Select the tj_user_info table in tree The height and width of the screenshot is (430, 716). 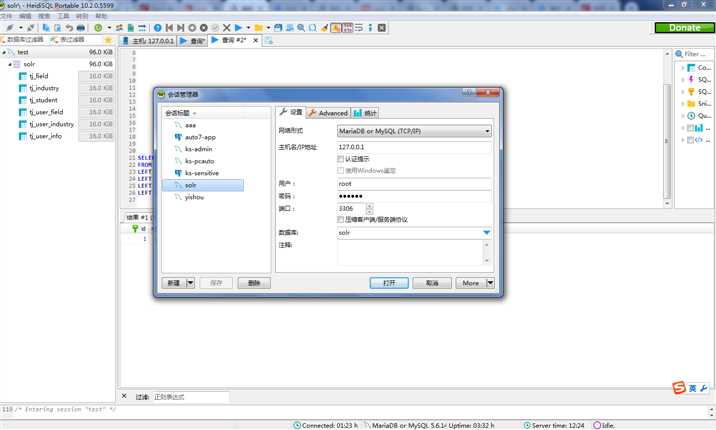pos(46,136)
